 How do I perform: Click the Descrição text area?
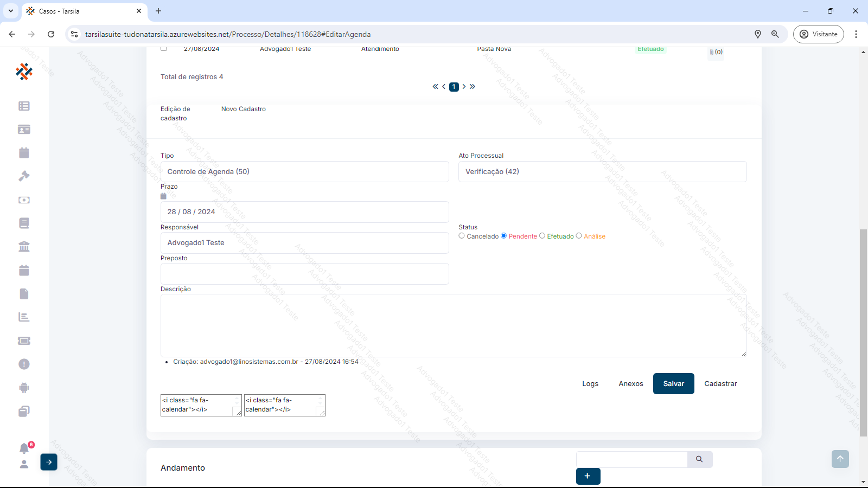(x=453, y=325)
